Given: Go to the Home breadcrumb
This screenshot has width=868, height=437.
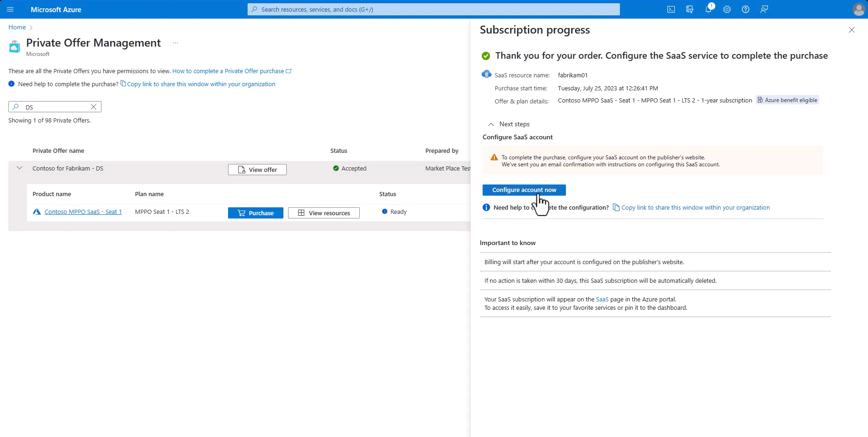Looking at the screenshot, I should (x=17, y=27).
